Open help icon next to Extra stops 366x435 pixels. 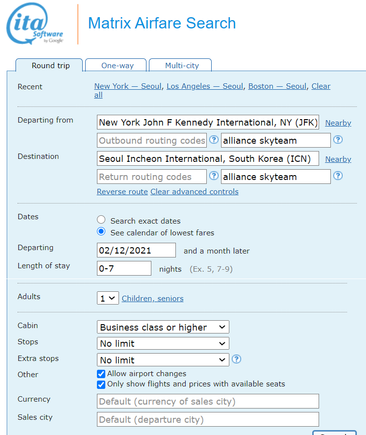click(236, 359)
